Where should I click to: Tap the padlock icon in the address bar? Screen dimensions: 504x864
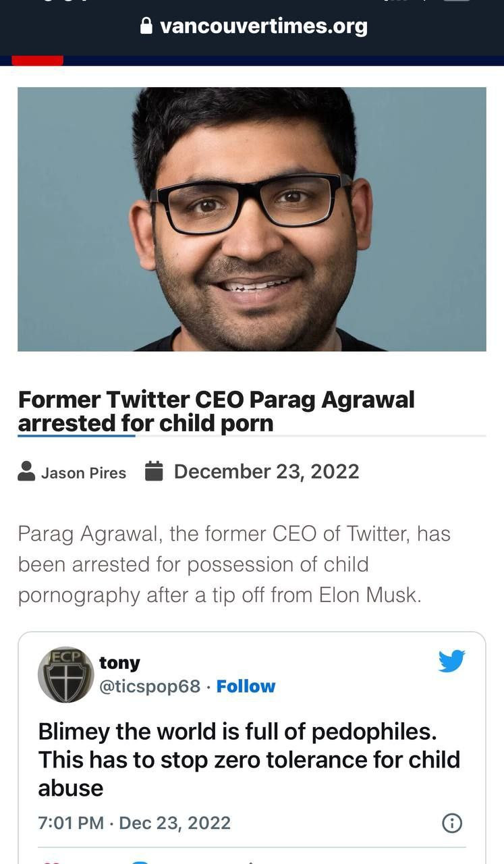[x=146, y=26]
